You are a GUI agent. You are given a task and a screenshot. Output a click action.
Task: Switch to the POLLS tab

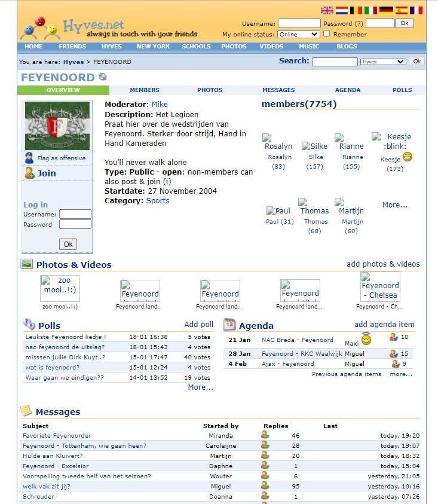pos(402,90)
